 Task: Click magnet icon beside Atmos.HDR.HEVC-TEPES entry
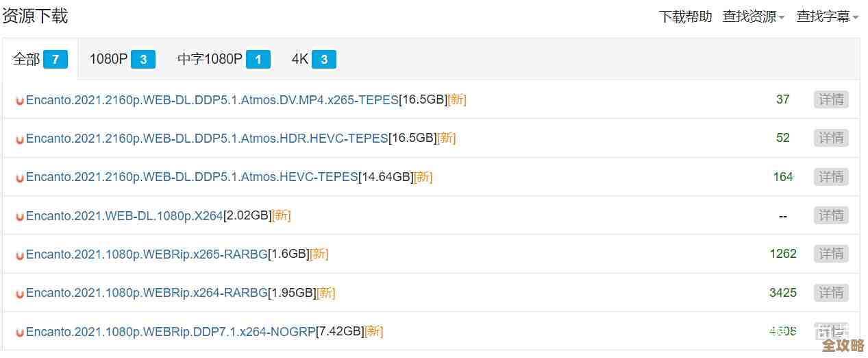[20, 139]
